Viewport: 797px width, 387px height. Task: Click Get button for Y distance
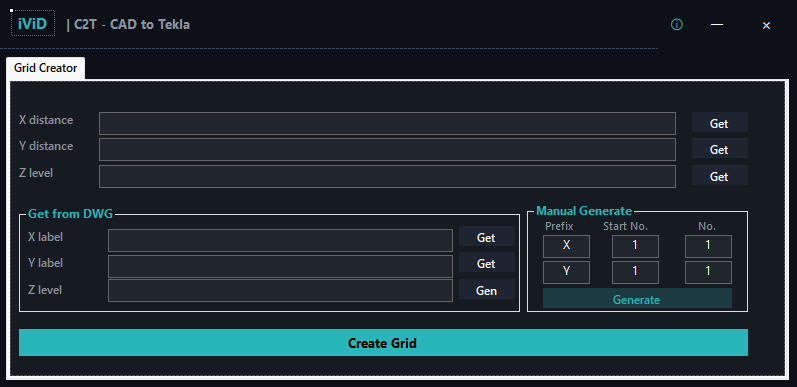coord(719,148)
